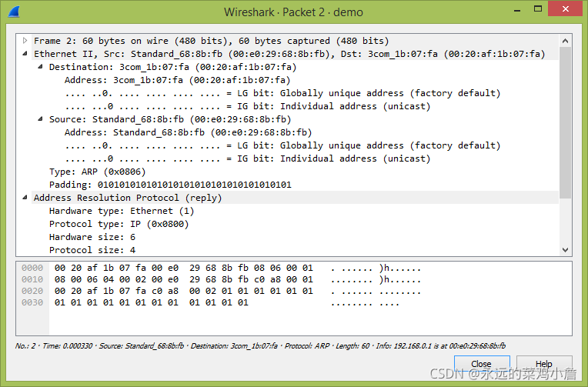Click the Close button
588x387 pixels.
click(482, 364)
